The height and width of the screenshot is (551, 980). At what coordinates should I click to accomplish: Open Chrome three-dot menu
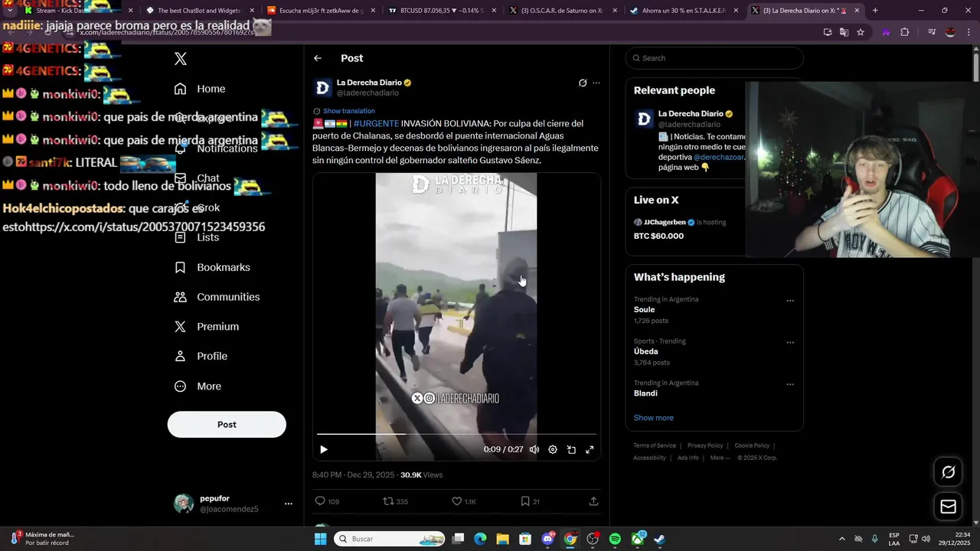click(969, 32)
